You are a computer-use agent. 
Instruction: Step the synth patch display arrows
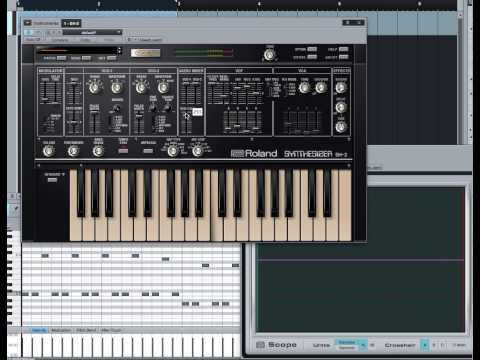click(119, 51)
